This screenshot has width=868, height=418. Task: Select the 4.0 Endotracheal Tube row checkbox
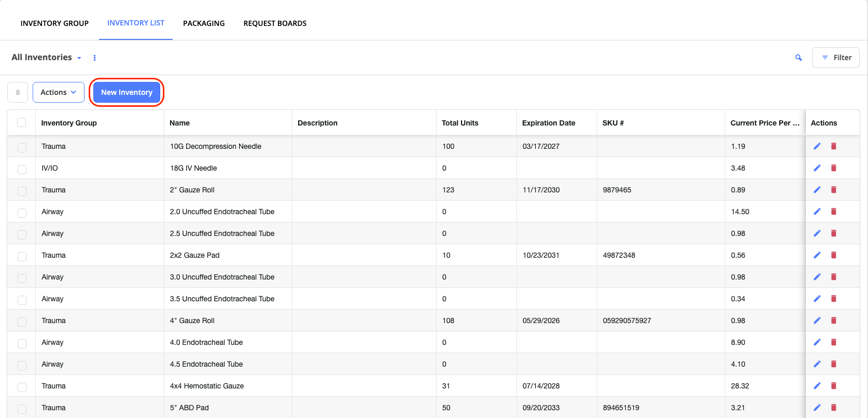point(22,343)
